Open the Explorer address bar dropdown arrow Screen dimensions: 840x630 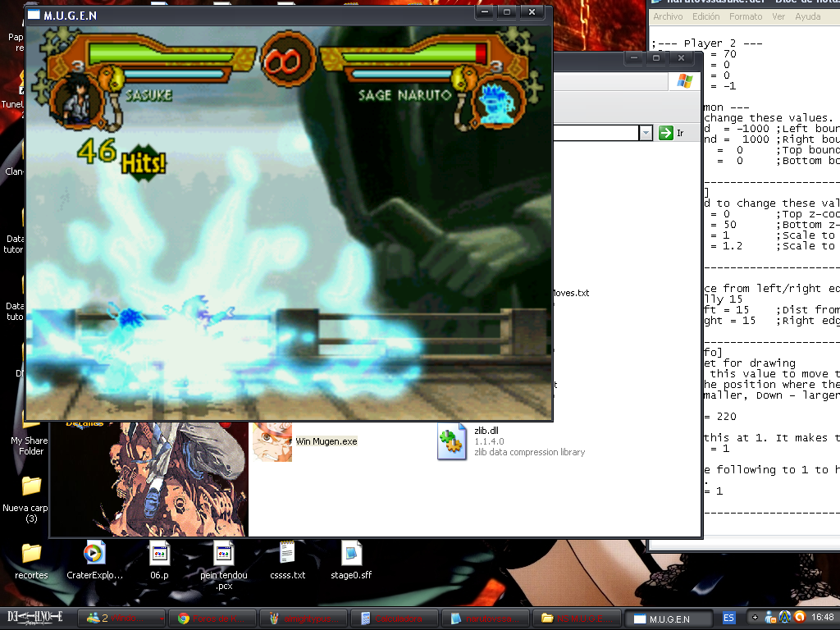pos(646,133)
